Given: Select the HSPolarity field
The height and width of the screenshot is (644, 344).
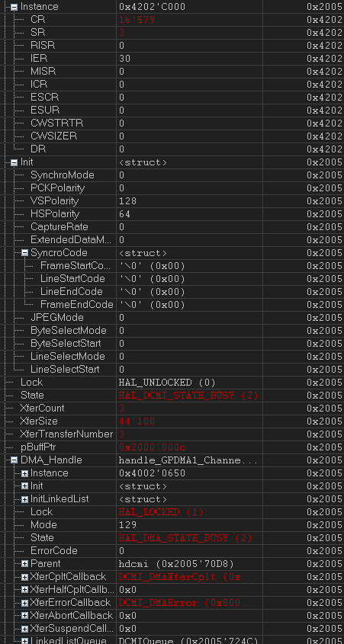Looking at the screenshot, I should (172, 214).
